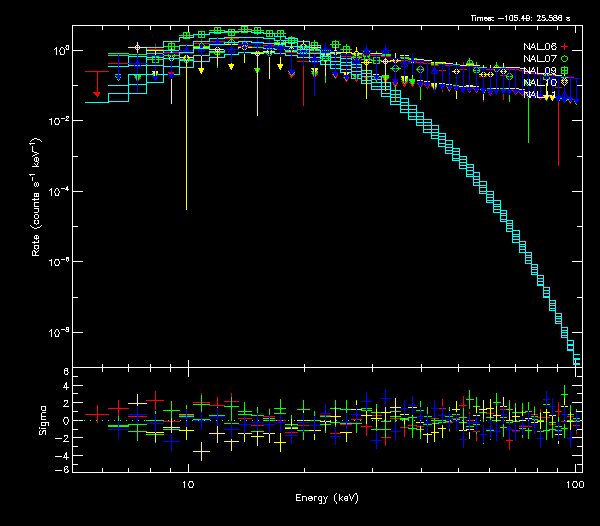Click the green square marker beside NAI_09

tap(564, 71)
